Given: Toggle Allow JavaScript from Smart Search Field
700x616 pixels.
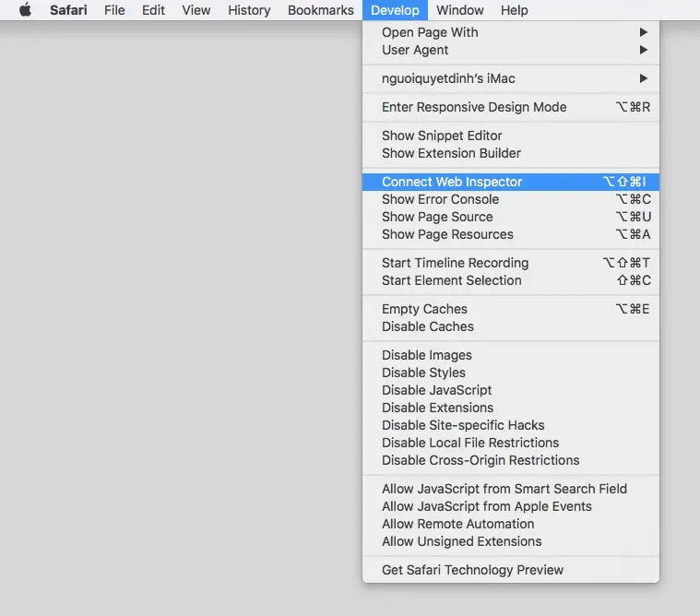Looking at the screenshot, I should [511, 489].
